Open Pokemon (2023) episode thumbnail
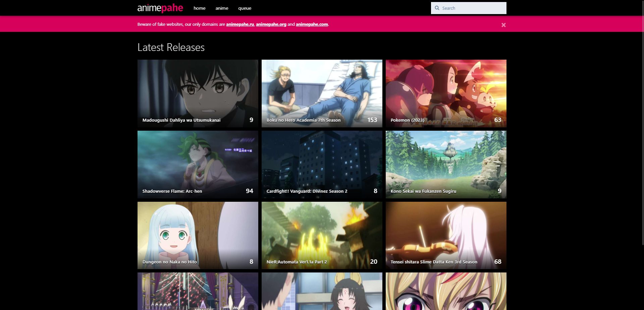Image resolution: width=644 pixels, height=310 pixels. tap(446, 94)
